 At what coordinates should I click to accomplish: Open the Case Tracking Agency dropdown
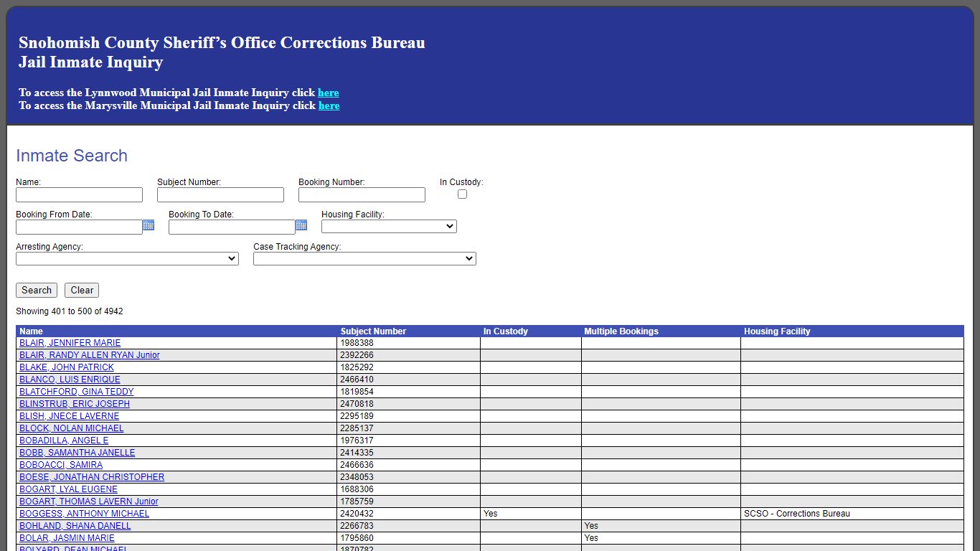364,259
